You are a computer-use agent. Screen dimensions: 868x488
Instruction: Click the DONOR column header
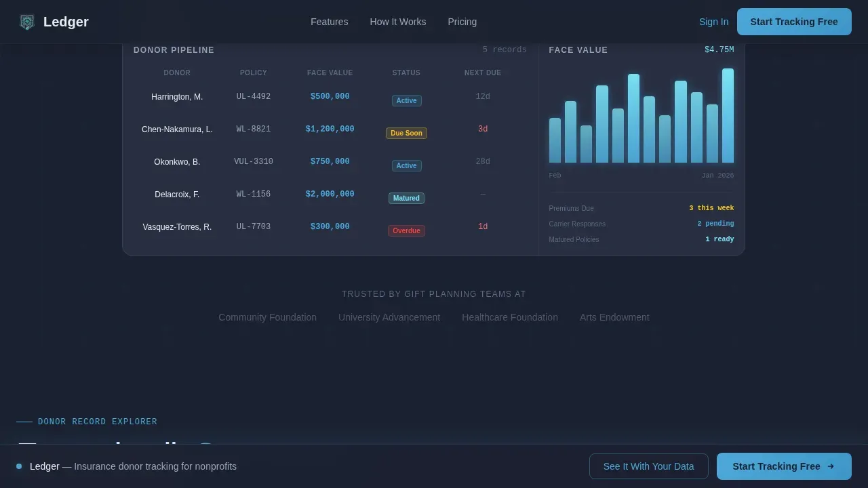coord(177,73)
